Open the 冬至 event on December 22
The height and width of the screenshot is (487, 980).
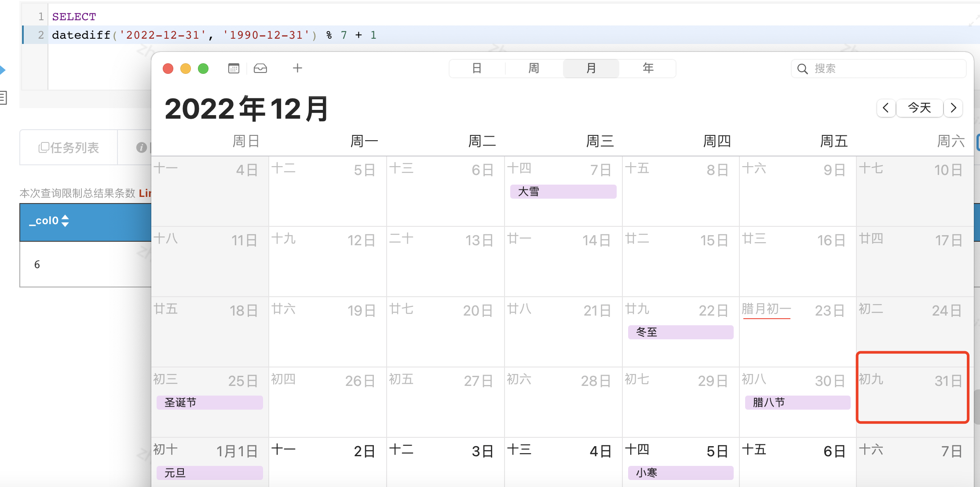coord(680,332)
